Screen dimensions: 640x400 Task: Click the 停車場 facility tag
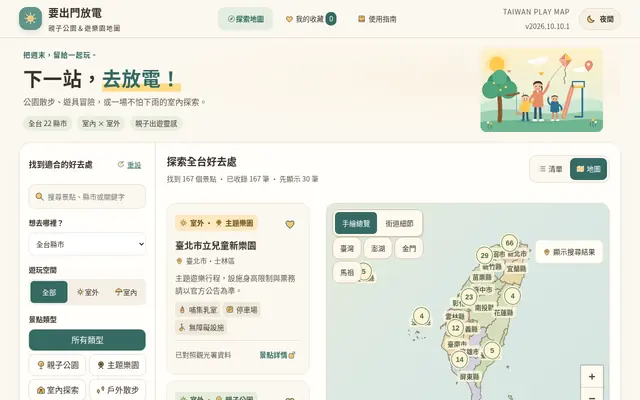242,310
